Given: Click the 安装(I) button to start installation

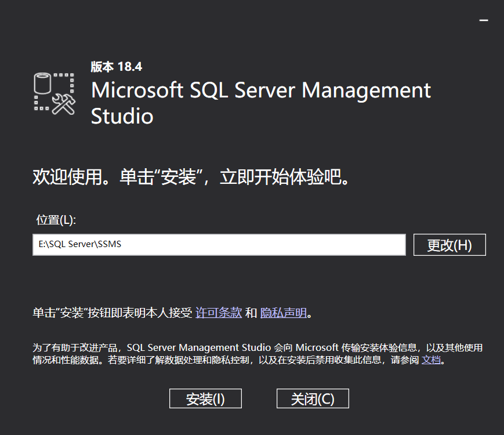Looking at the screenshot, I should pos(205,398).
